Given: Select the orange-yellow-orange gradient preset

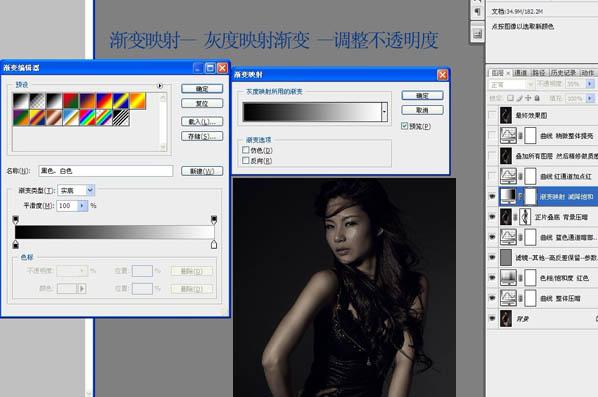Looking at the screenshot, I should (x=138, y=101).
